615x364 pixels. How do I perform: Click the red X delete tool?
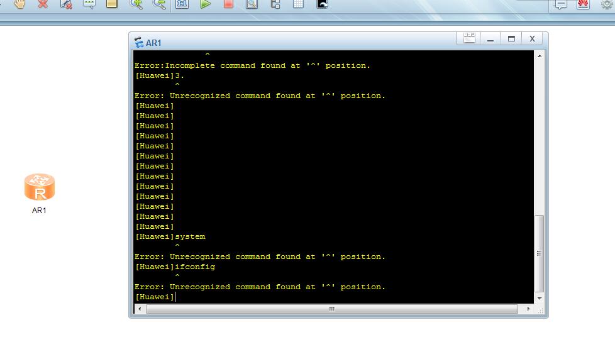(x=43, y=4)
